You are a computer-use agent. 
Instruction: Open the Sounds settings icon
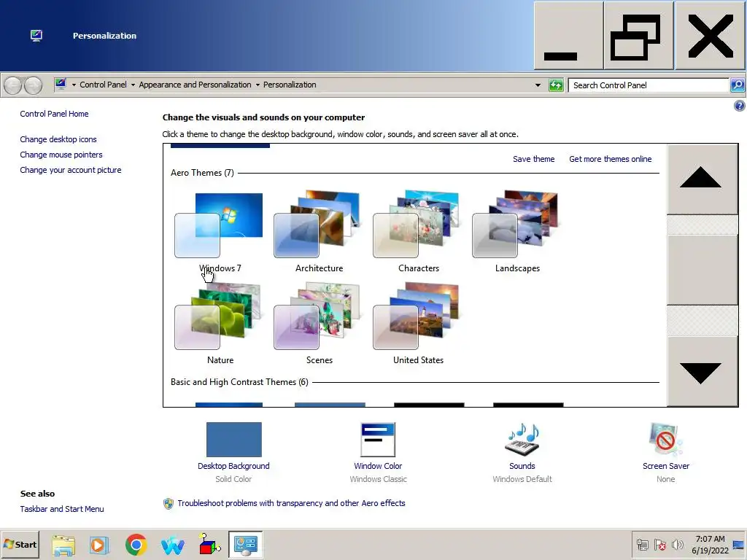[x=522, y=440]
